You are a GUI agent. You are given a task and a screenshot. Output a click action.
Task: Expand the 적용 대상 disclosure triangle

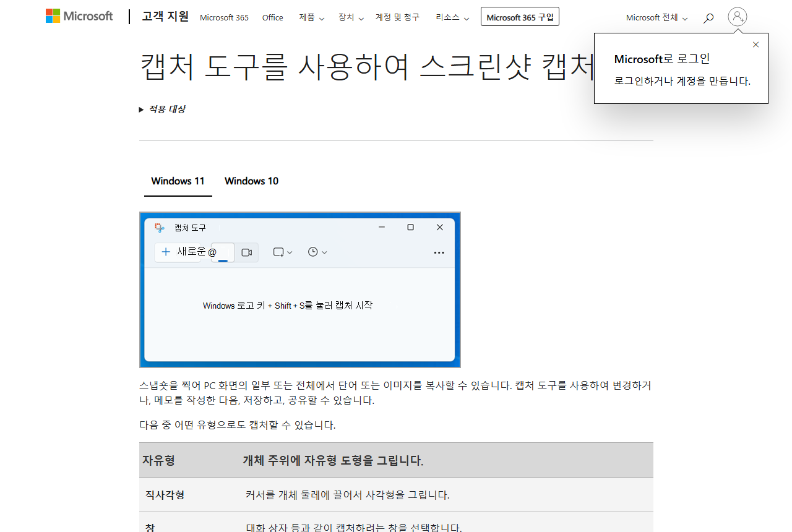coord(142,109)
